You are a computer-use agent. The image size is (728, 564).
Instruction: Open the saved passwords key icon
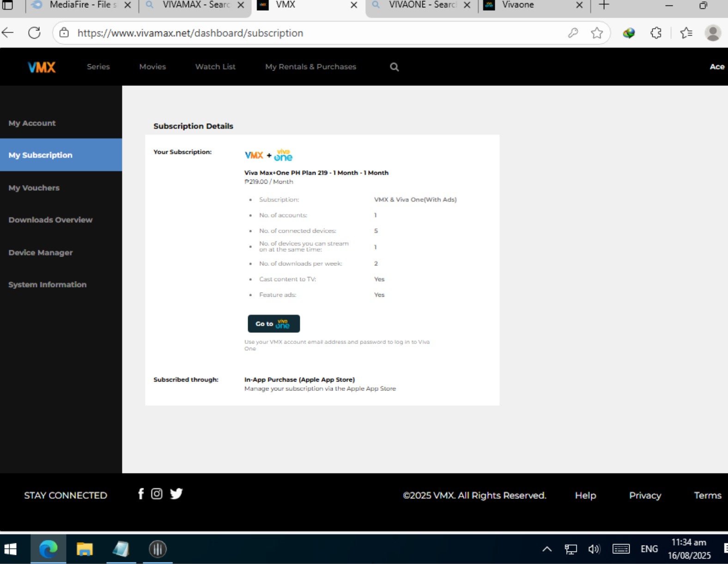[573, 33]
